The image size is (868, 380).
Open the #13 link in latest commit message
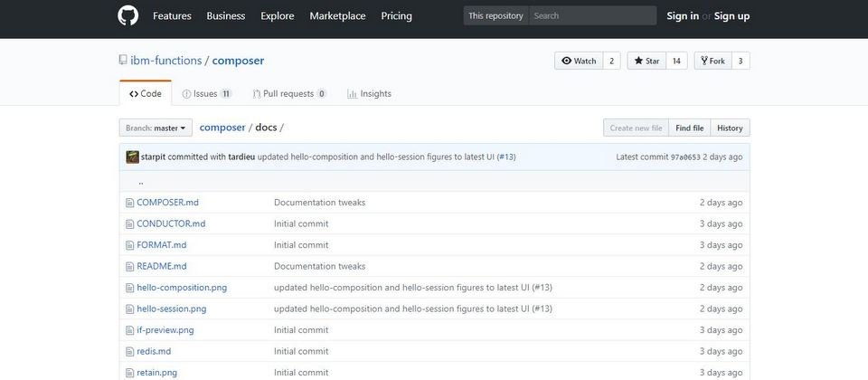coord(506,157)
